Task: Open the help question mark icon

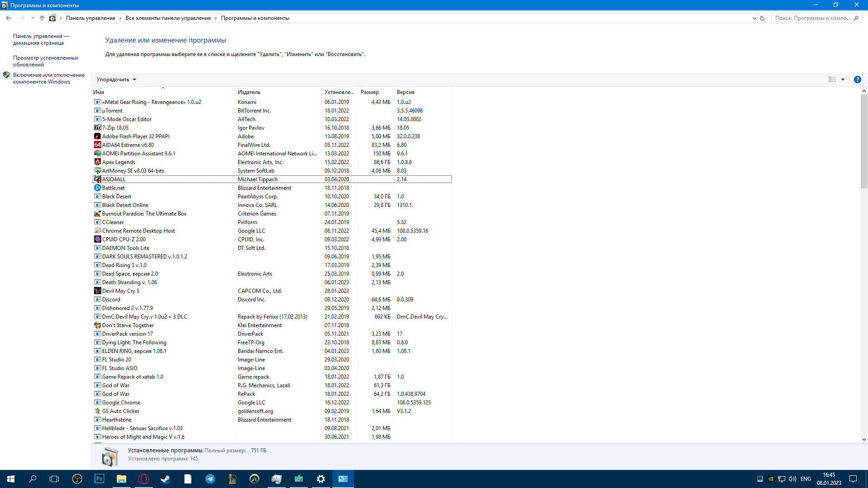Action: tap(857, 80)
